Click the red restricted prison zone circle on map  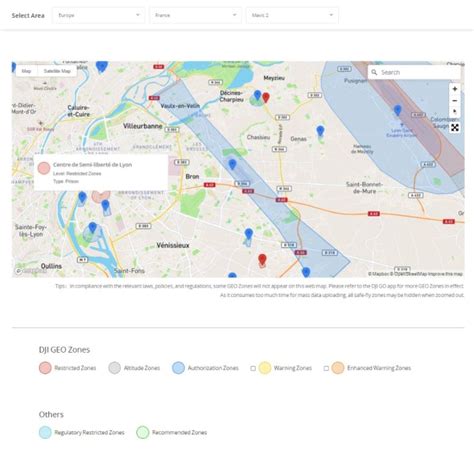click(x=101, y=196)
